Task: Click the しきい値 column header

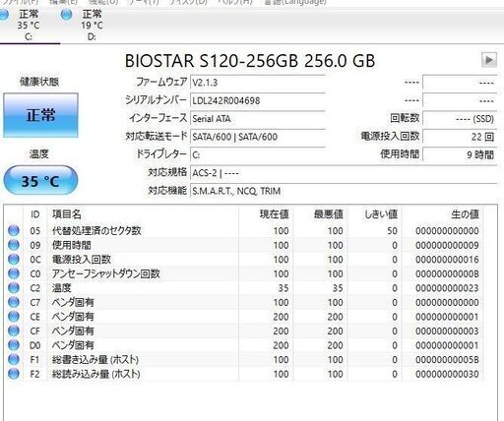Action: (375, 214)
